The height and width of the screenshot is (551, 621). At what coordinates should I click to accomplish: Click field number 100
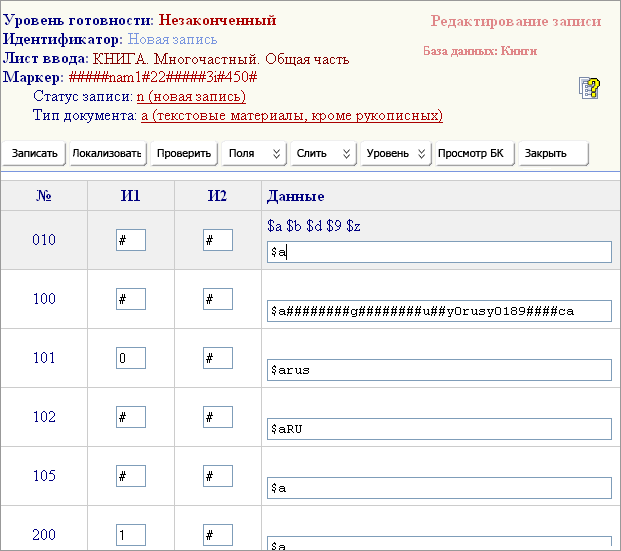44,299
